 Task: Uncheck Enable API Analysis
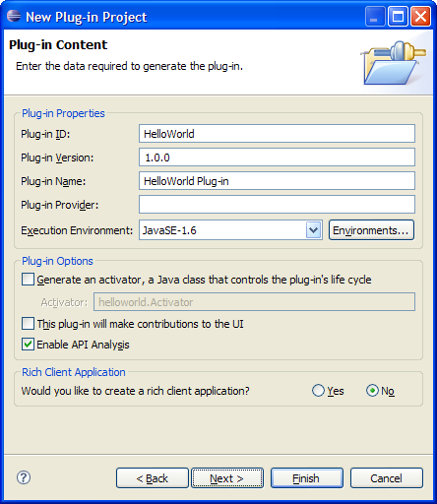pos(28,345)
